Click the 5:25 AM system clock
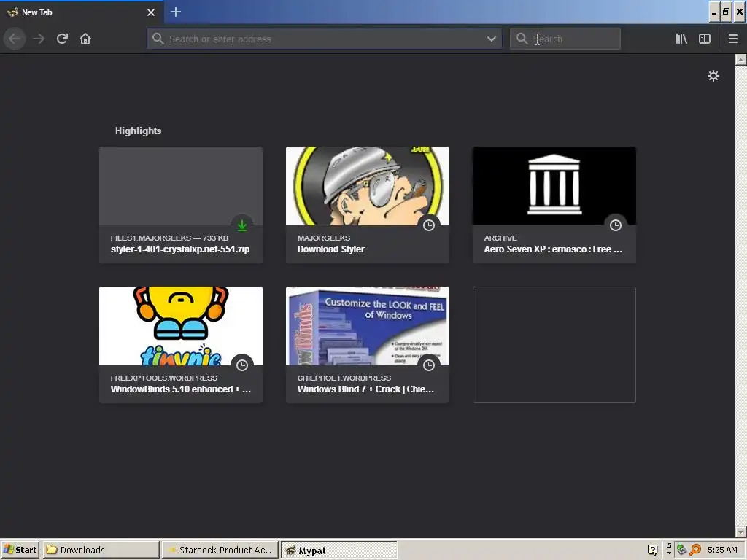Image resolution: width=747 pixels, height=560 pixels. (722, 550)
